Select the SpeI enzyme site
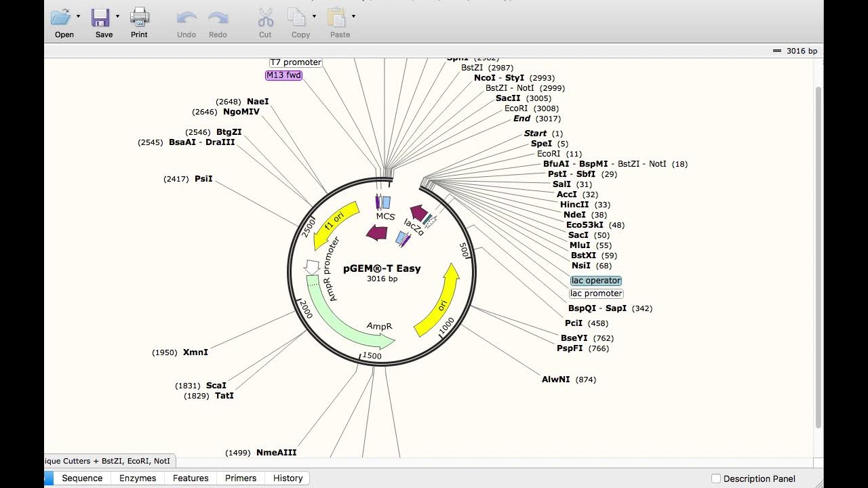 pos(541,144)
